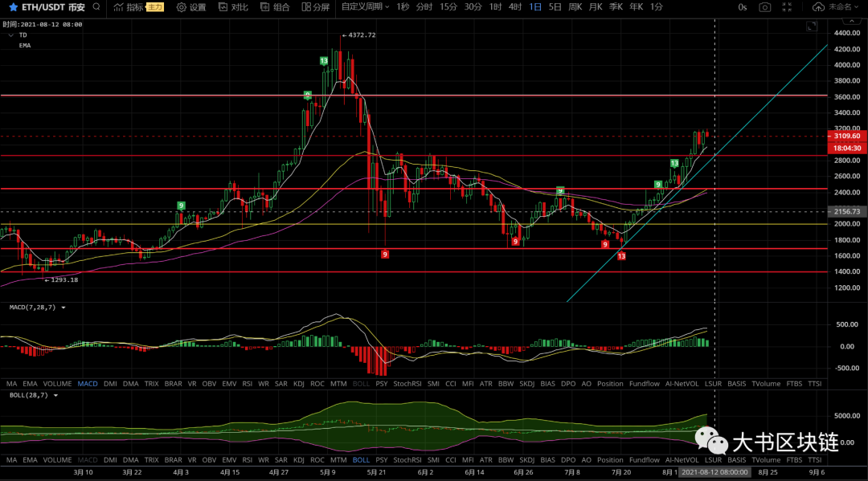
Task: Click the 0s refresh interval indicator
Action: click(x=743, y=7)
